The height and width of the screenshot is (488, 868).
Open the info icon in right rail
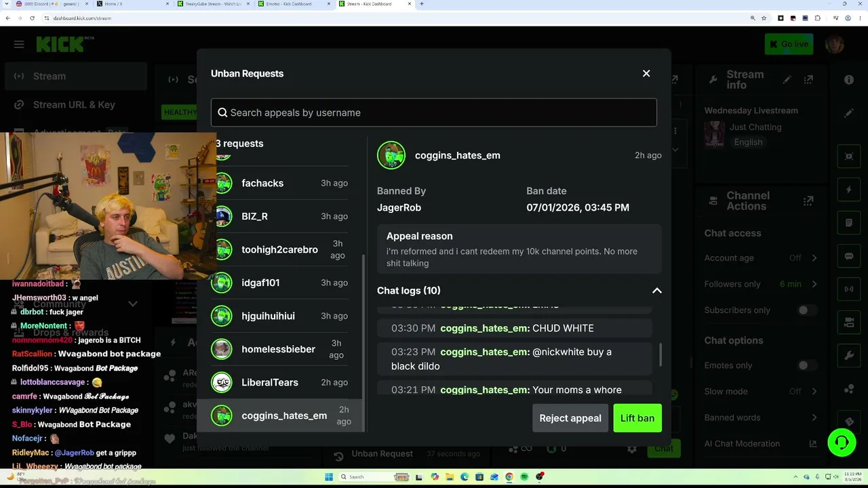pyautogui.click(x=849, y=80)
